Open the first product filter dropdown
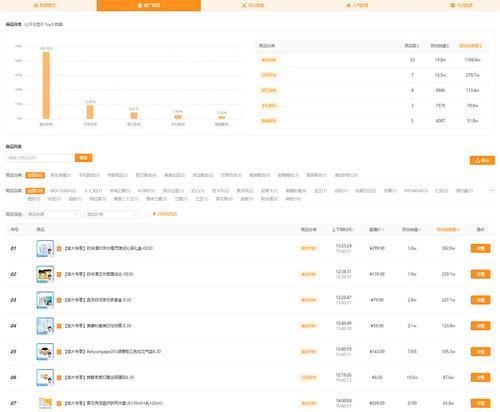 [53, 214]
